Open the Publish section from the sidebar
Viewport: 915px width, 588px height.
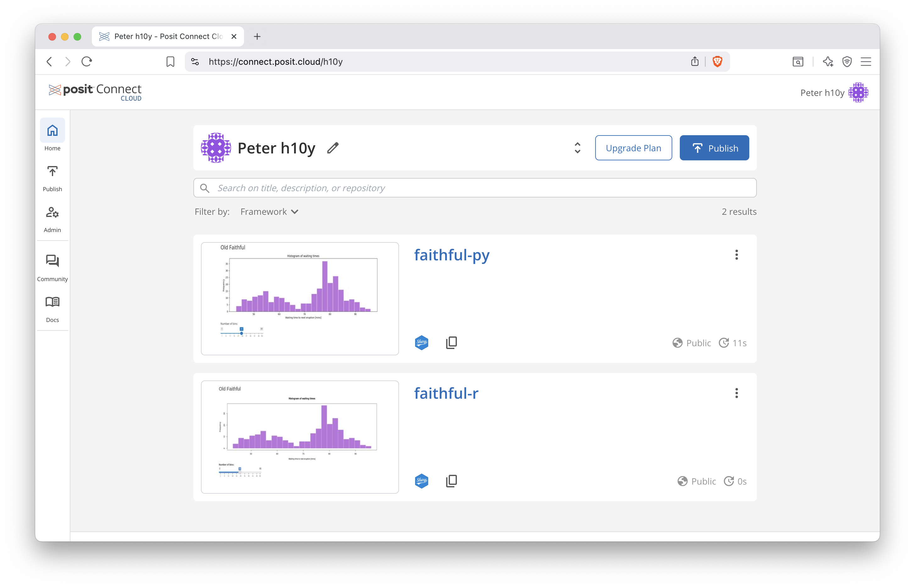[52, 171]
